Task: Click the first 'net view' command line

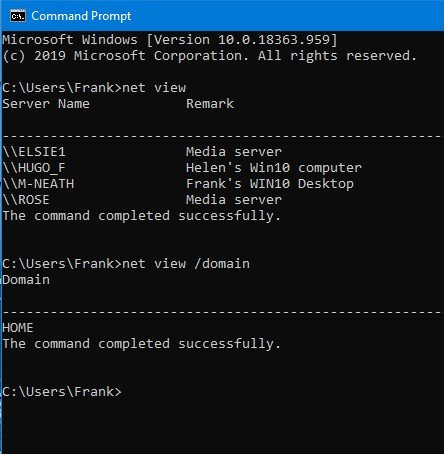Action: tap(94, 88)
